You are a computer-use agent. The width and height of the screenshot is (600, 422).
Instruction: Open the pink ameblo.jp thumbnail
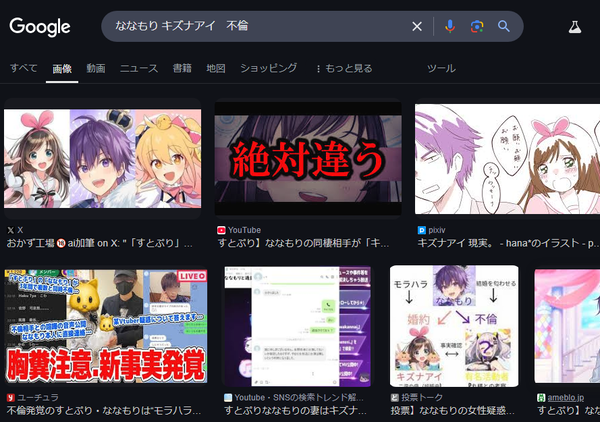pos(567,326)
